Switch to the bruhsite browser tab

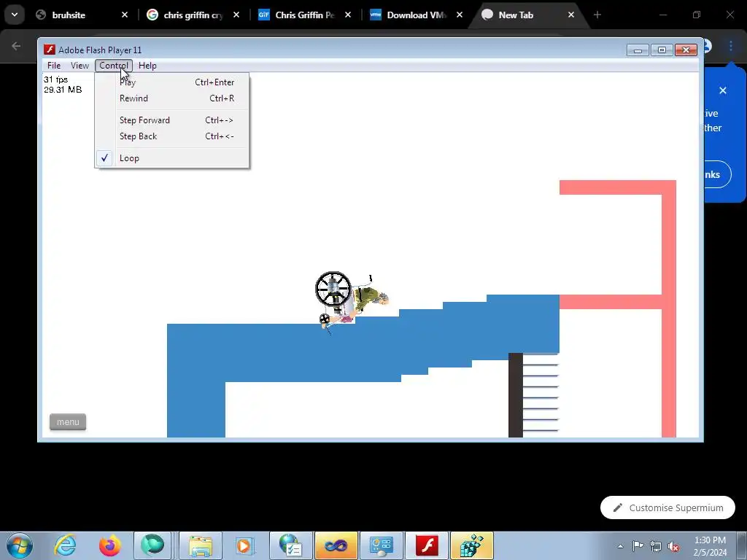[x=81, y=15]
